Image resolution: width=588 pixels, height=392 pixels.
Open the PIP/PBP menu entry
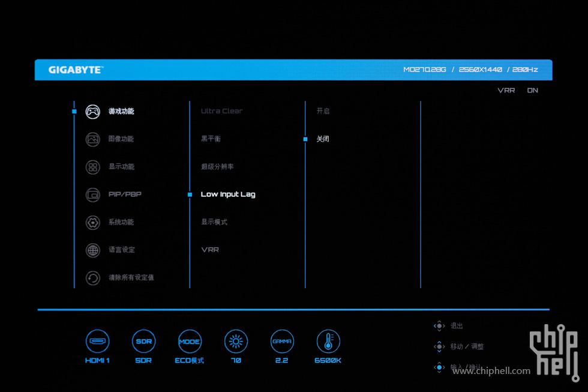(125, 194)
